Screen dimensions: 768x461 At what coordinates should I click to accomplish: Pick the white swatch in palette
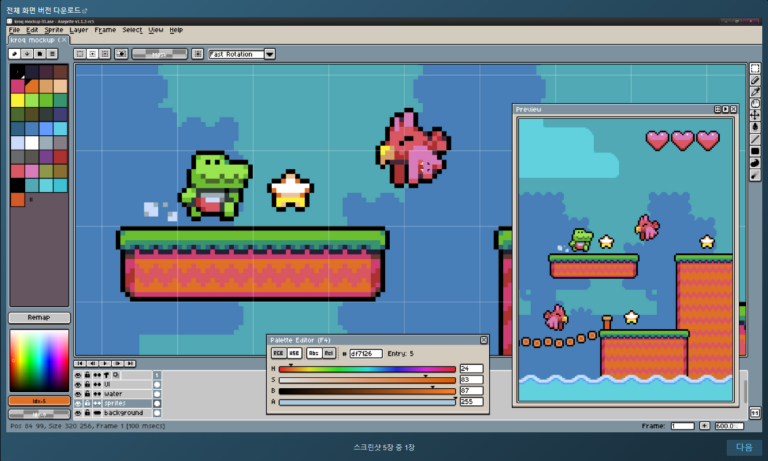(32, 143)
